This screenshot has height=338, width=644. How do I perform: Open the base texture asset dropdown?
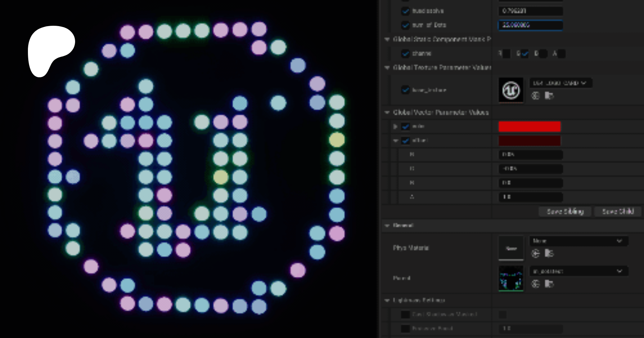pyautogui.click(x=560, y=83)
